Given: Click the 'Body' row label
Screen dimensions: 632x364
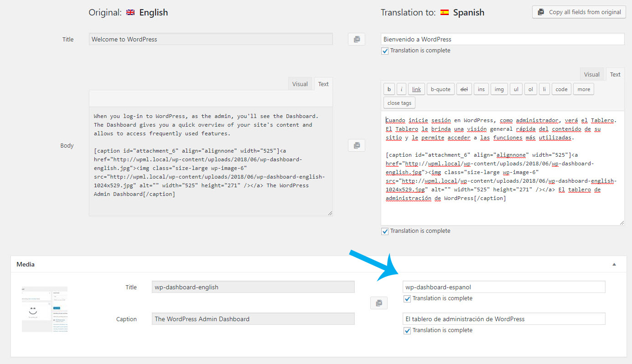Looking at the screenshot, I should [x=67, y=146].
